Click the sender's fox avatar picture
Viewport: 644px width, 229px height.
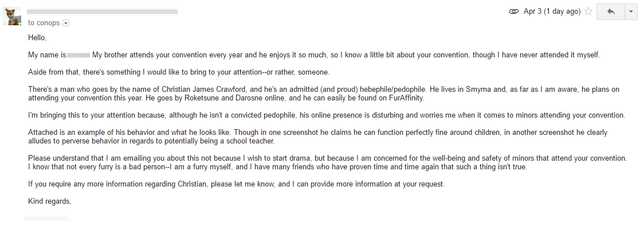pos(13,16)
